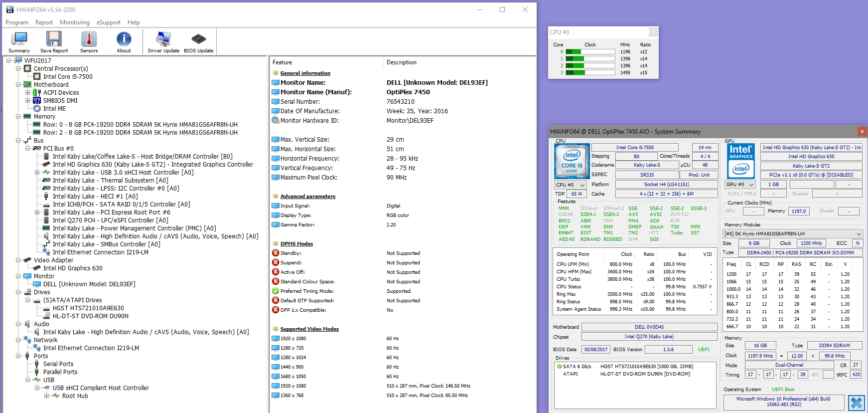Click the SATA 6 Gb/s status icon

(x=560, y=367)
